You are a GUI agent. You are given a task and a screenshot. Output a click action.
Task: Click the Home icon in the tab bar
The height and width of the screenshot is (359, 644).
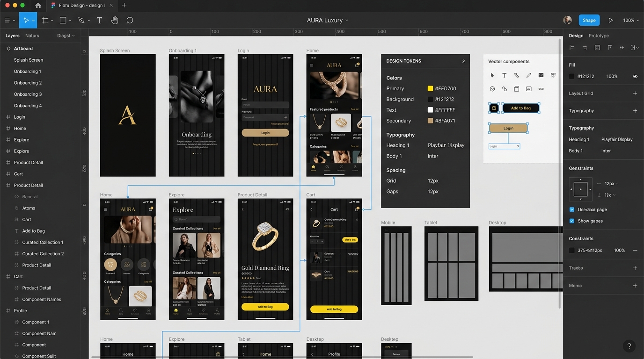tap(38, 5)
